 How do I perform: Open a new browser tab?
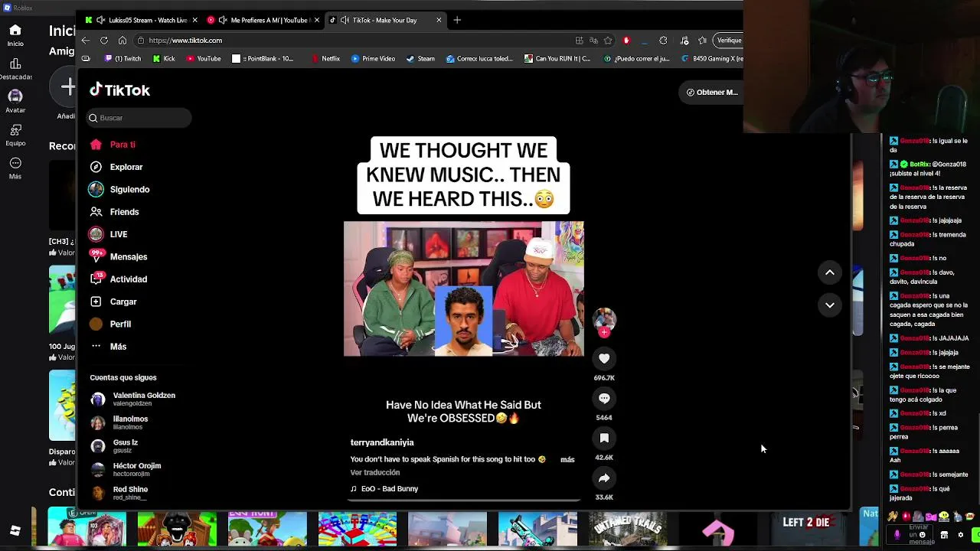click(x=457, y=20)
